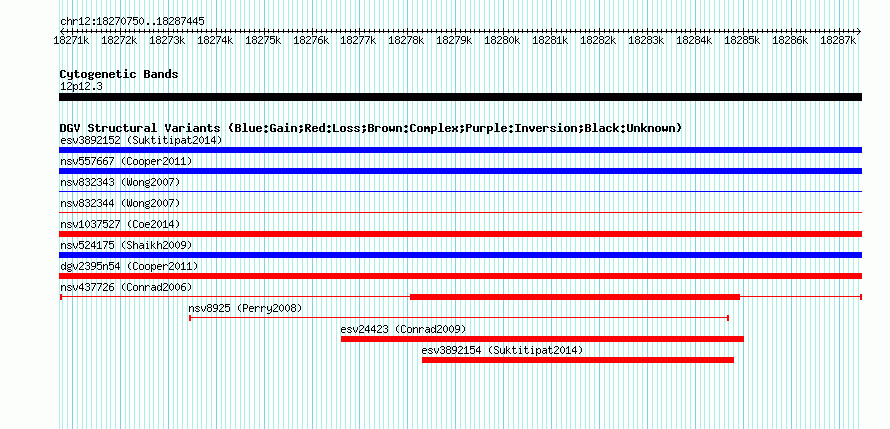The width and height of the screenshot is (890, 429).
Task: Select the esv3892154 (Suktitipat2014) red bar
Action: pos(578,360)
